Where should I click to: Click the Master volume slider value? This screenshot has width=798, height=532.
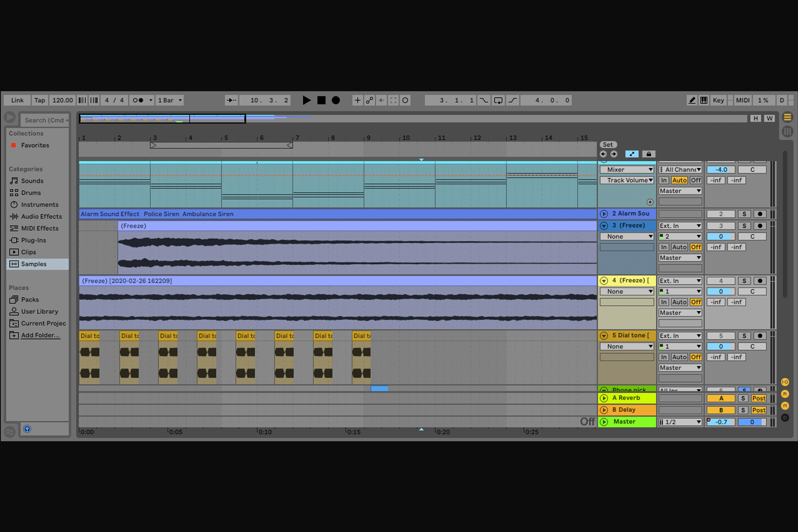point(721,422)
